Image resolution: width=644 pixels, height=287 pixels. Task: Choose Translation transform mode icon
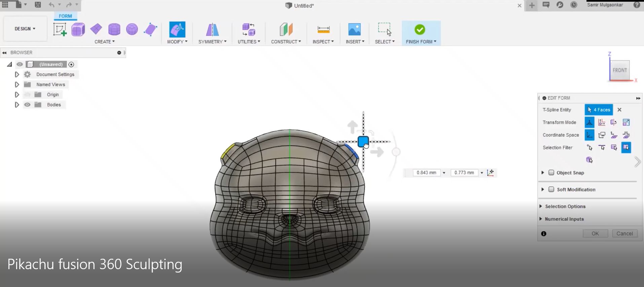(x=602, y=122)
